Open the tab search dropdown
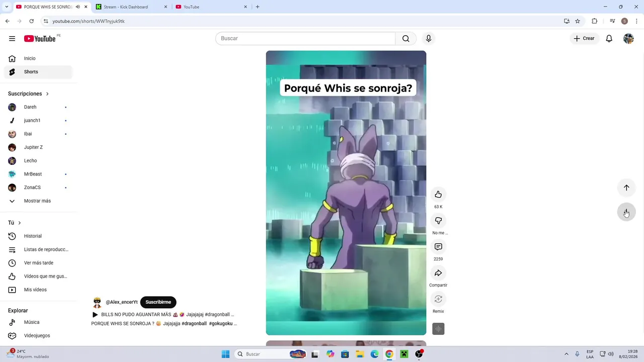The image size is (644, 362). 7,7
